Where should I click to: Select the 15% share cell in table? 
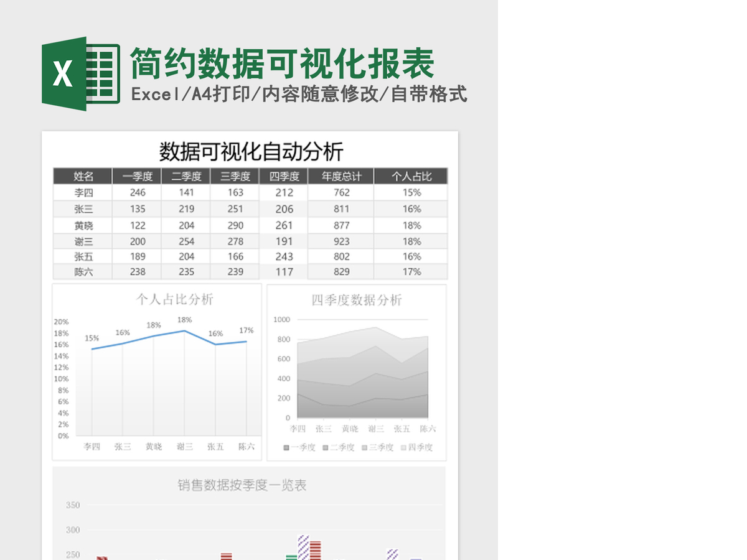tap(411, 193)
